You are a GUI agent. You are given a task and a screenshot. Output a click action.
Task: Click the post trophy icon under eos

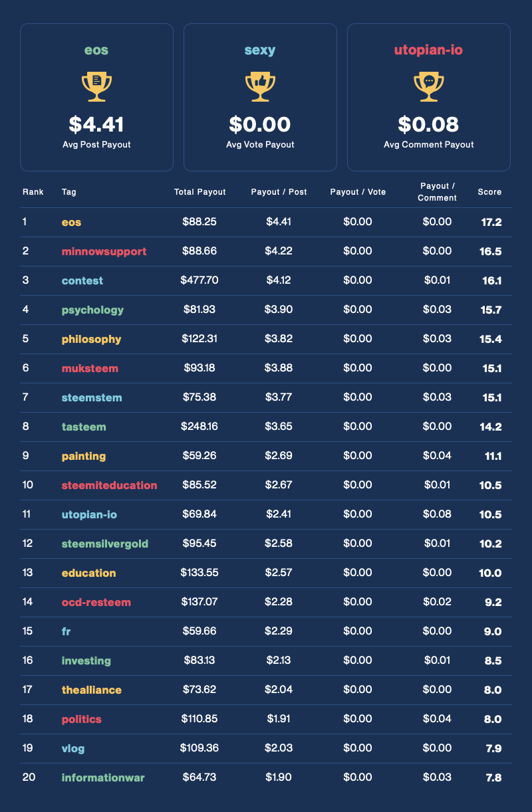(96, 87)
